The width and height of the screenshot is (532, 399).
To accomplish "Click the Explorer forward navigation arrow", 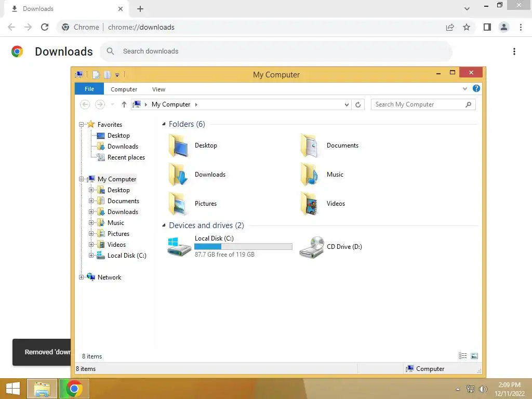I will click(x=100, y=104).
